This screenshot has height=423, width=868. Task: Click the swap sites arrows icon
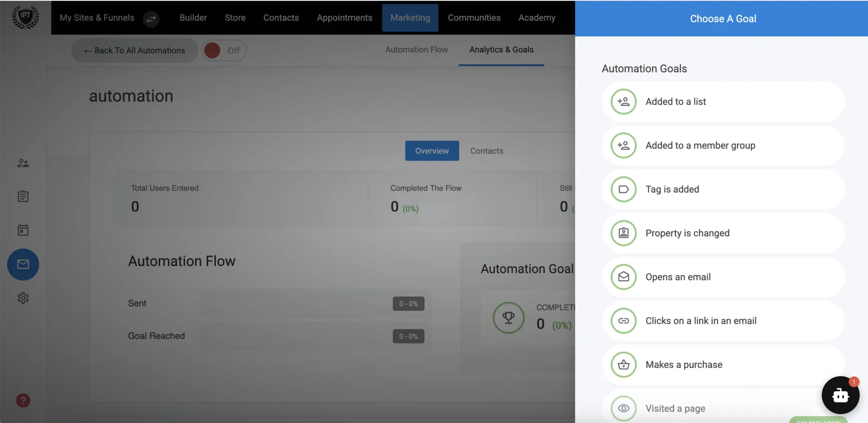pos(151,19)
